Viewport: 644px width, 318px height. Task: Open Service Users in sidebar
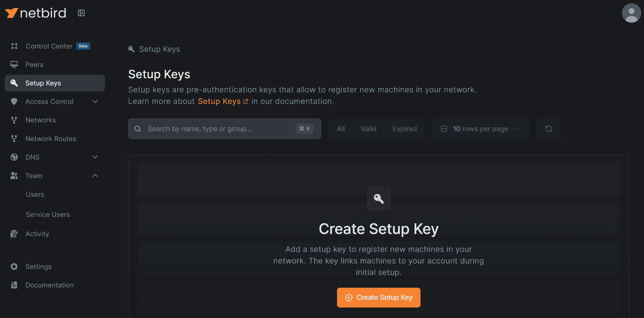coord(48,214)
